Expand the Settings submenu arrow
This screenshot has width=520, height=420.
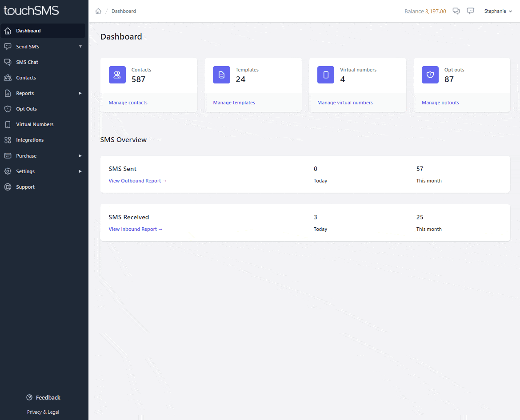pyautogui.click(x=80, y=171)
